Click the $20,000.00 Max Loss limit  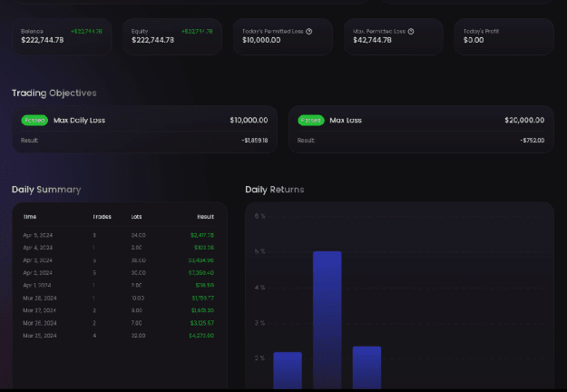(524, 120)
